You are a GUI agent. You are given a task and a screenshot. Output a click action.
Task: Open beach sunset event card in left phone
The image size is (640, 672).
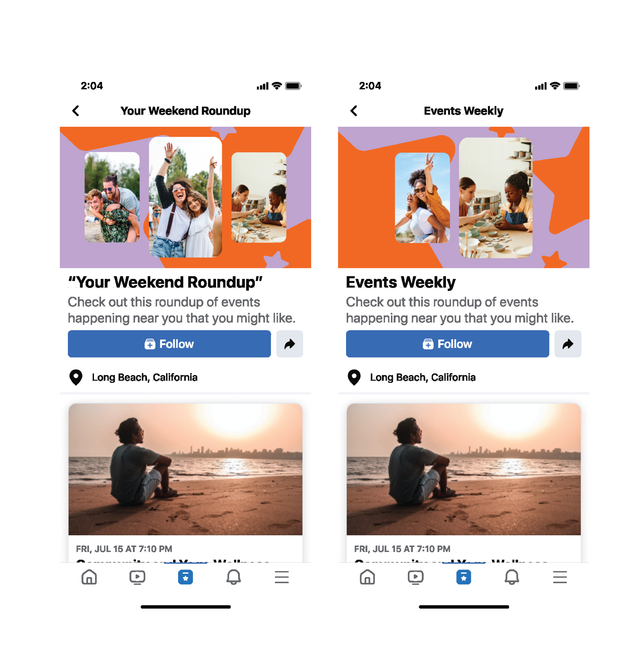(185, 482)
